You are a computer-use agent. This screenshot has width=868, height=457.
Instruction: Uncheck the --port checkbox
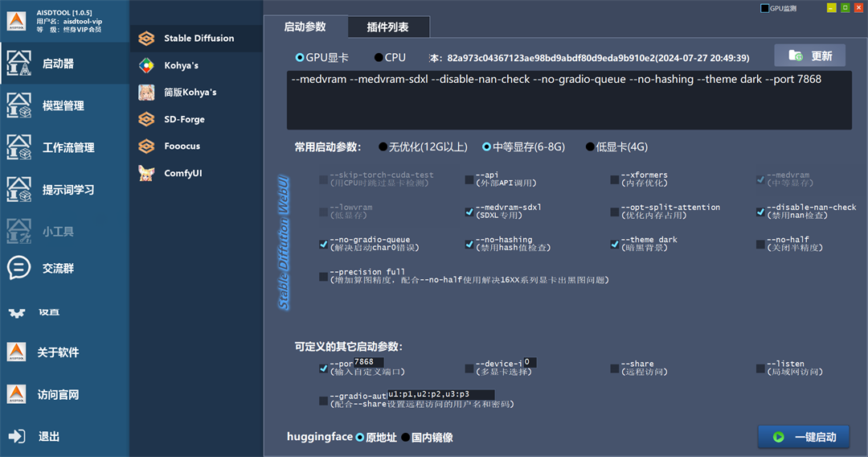(x=323, y=368)
